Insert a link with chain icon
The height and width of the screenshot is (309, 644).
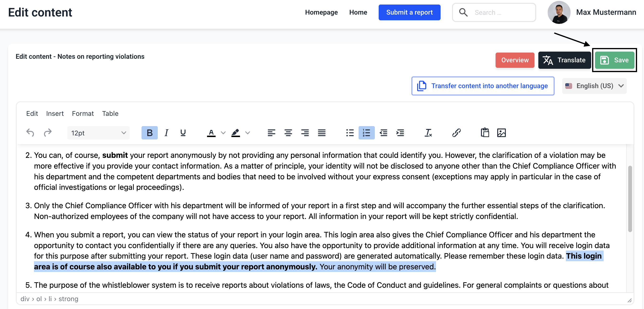tap(456, 133)
